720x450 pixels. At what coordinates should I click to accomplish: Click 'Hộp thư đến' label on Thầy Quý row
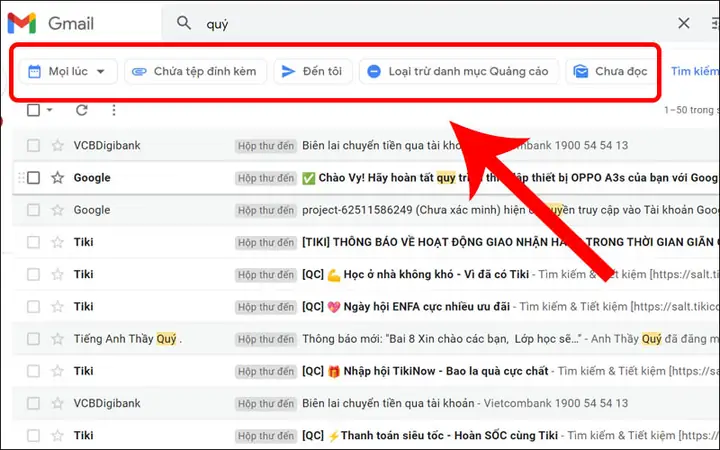tap(265, 339)
